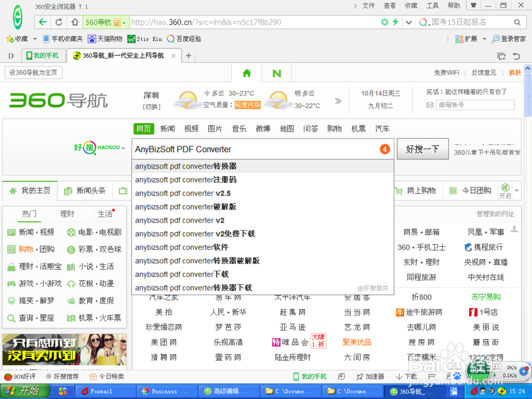Click the weather forward double-arrow

click(338, 101)
